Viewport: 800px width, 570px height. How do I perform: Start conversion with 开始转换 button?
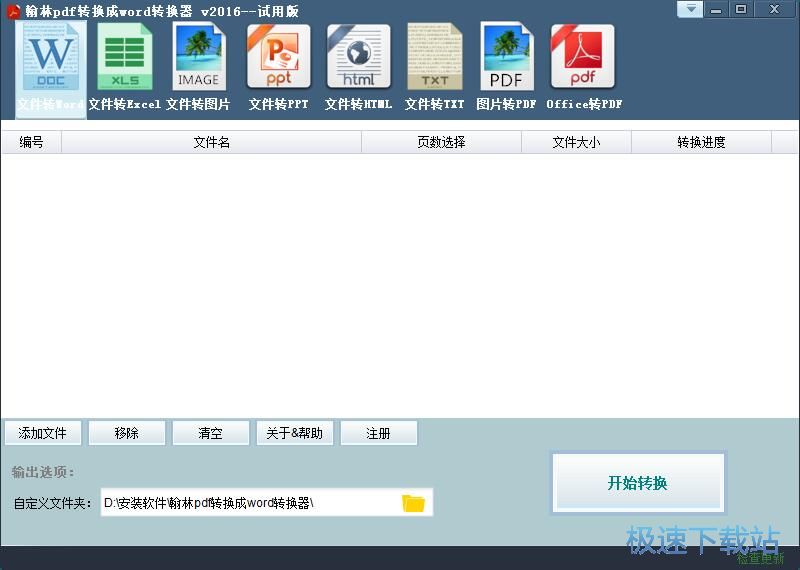(638, 483)
